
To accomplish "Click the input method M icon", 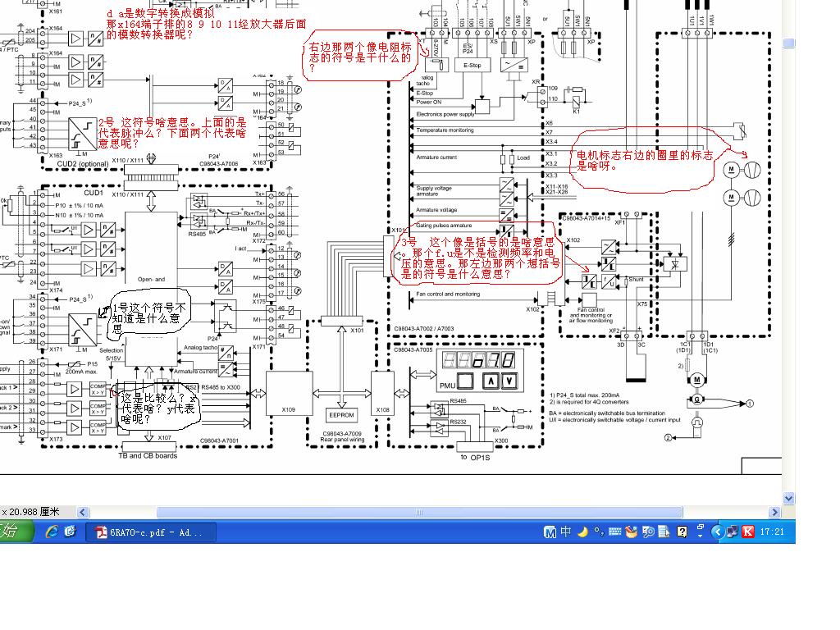I will [x=550, y=532].
